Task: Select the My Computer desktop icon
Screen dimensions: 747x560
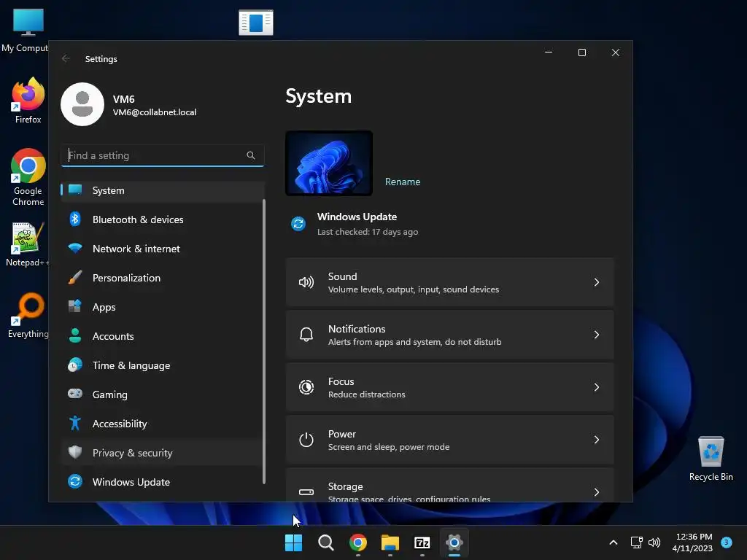Action: point(25,30)
